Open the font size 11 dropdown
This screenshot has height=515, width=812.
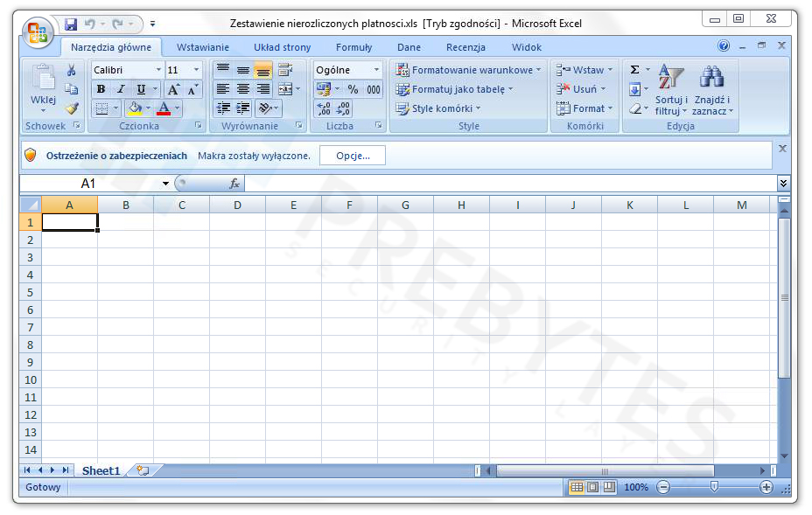tap(196, 70)
